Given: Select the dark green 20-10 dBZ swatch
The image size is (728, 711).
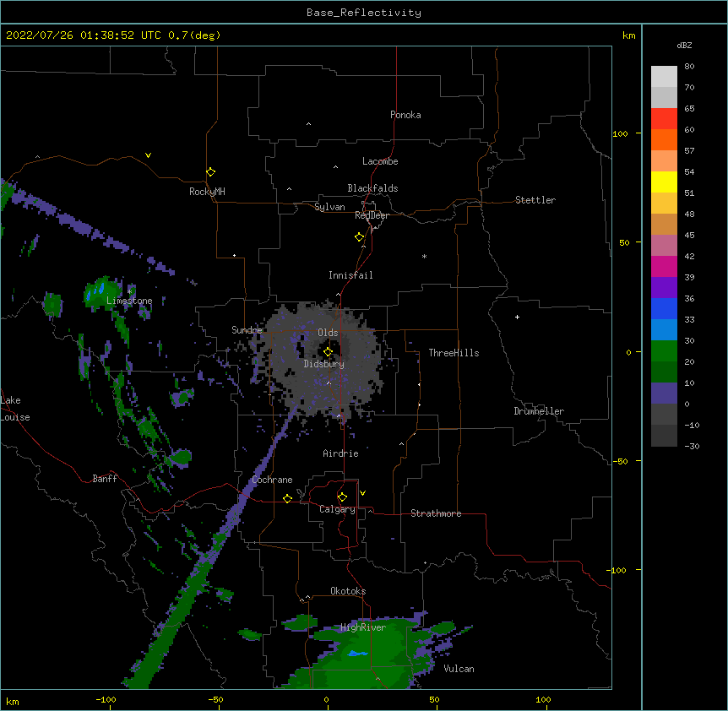Looking at the screenshot, I should [664, 372].
